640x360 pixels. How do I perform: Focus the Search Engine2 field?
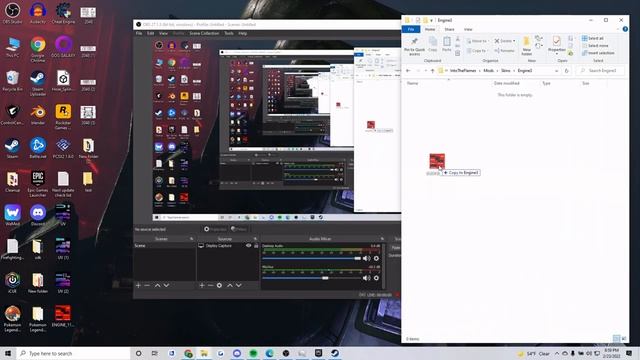point(601,71)
